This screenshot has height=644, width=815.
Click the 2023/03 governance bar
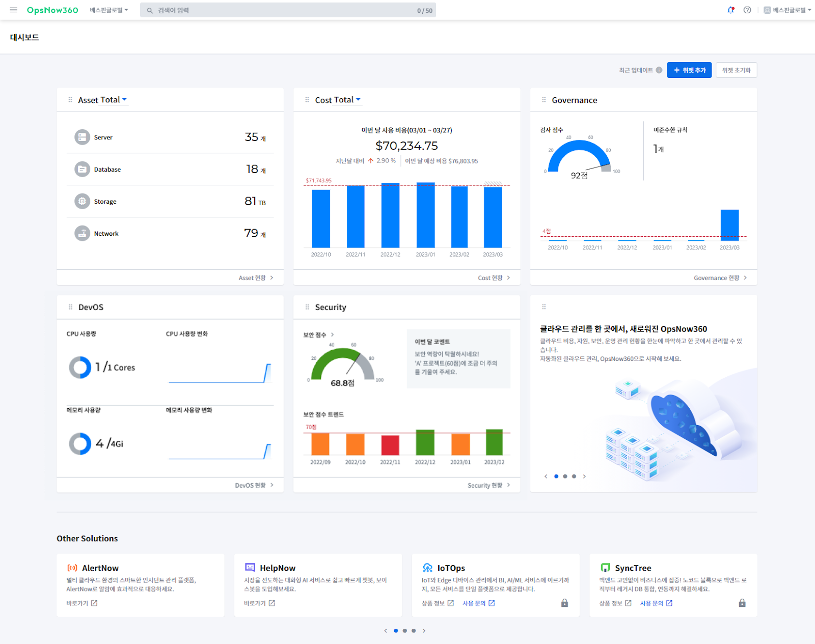click(729, 225)
